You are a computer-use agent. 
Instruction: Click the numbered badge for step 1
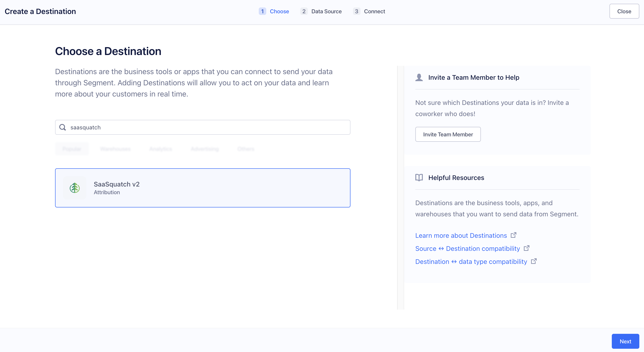click(262, 11)
